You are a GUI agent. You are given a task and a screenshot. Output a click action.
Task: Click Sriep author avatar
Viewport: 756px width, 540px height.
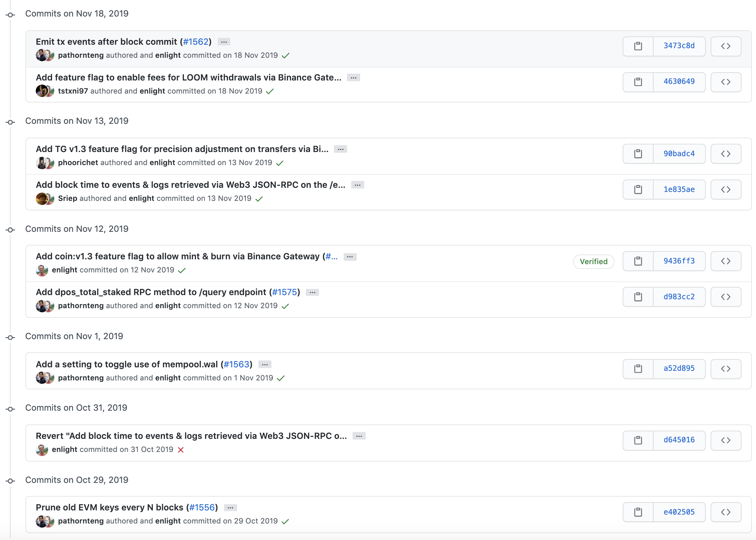42,198
